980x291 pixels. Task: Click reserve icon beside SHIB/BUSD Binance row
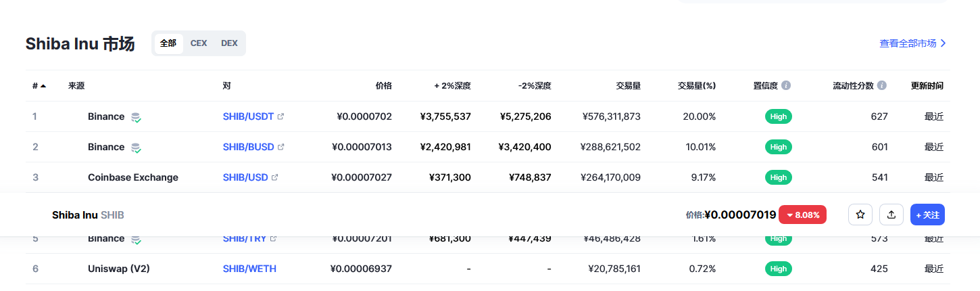tap(136, 148)
